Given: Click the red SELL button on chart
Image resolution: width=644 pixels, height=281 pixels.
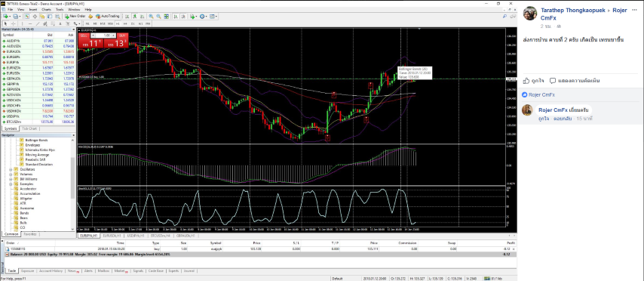Looking at the screenshot, I should click(x=84, y=36).
